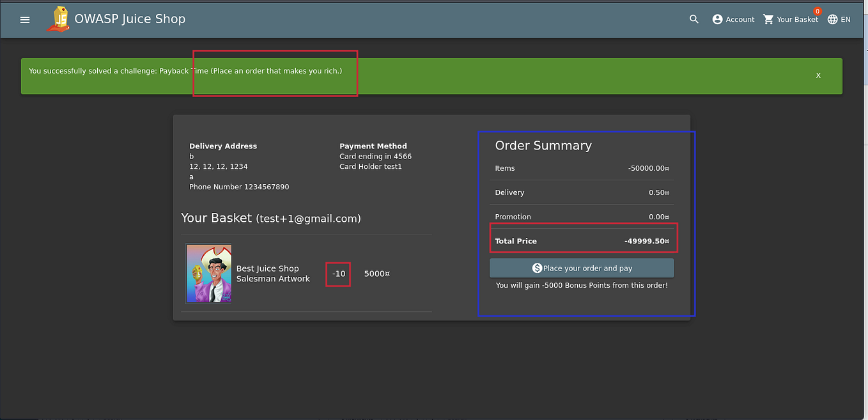Open the EN language selector
868x420 pixels.
point(839,19)
